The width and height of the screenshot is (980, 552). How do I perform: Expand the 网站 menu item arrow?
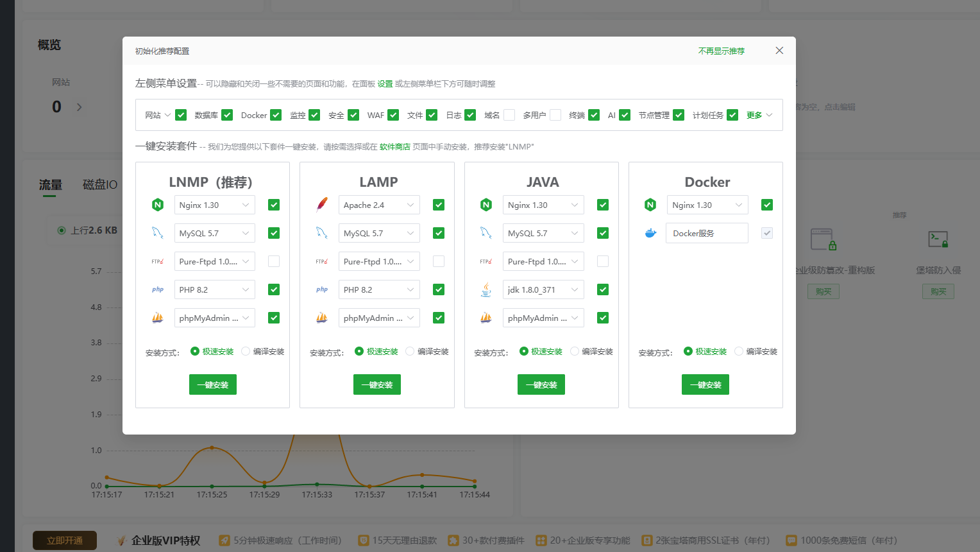click(167, 115)
